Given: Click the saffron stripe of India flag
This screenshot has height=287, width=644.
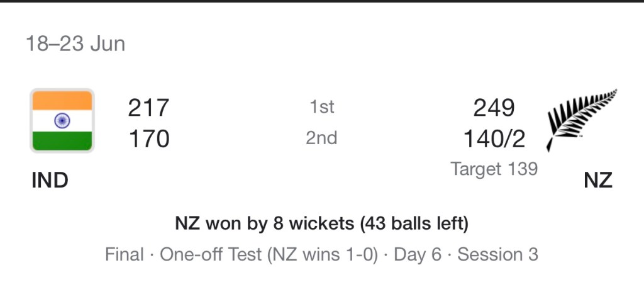Looking at the screenshot, I should (x=62, y=100).
